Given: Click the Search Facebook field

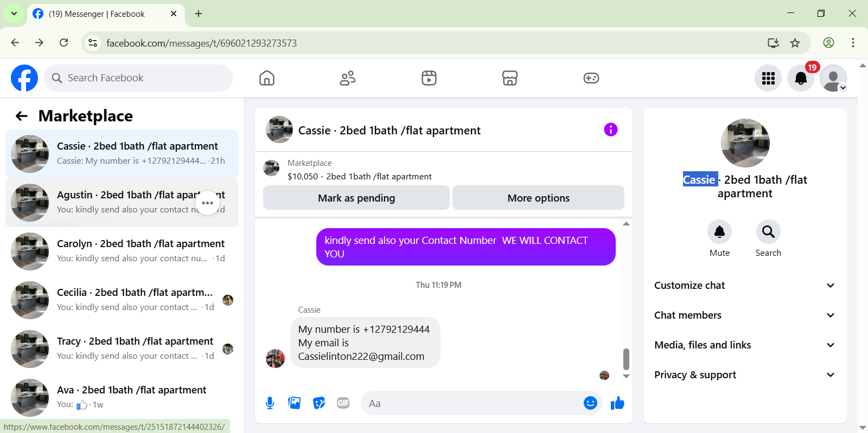Looking at the screenshot, I should pyautogui.click(x=138, y=78).
